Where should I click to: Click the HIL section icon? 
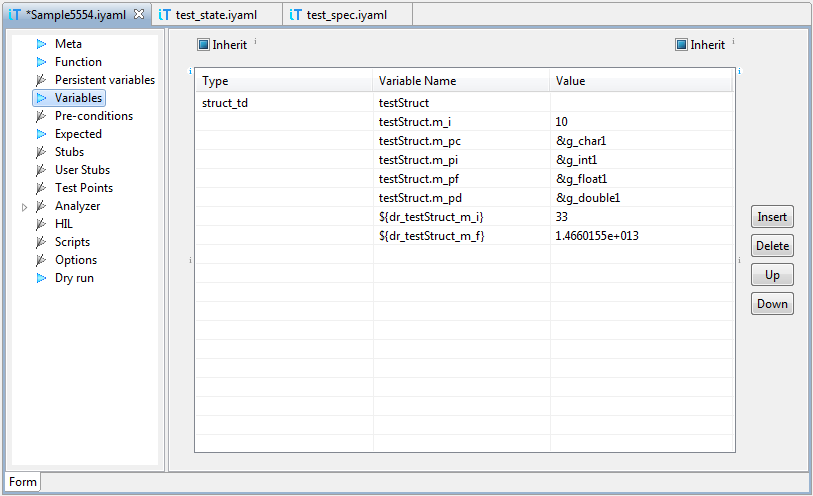(41, 224)
